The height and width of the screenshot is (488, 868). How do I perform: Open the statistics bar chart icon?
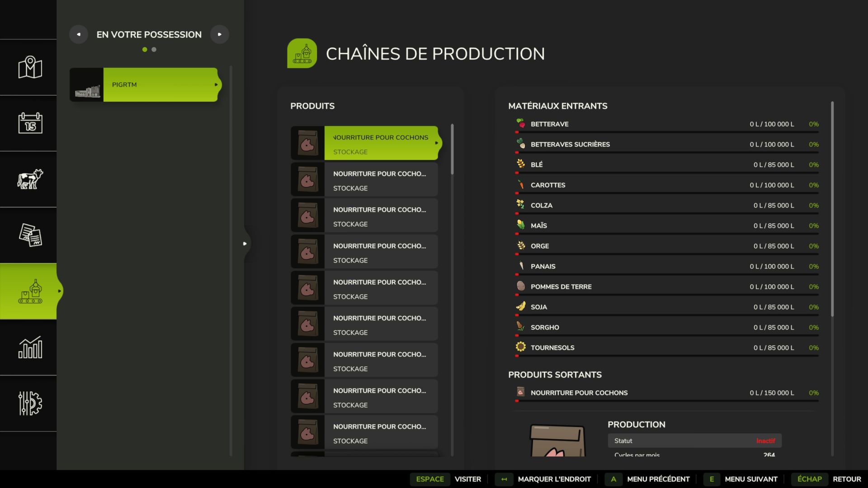click(30, 347)
